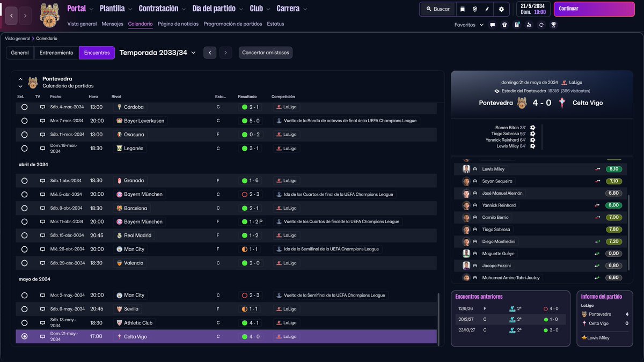Switch to the Entrenamiento calendar view
This screenshot has height=362, width=644.
coord(56,53)
